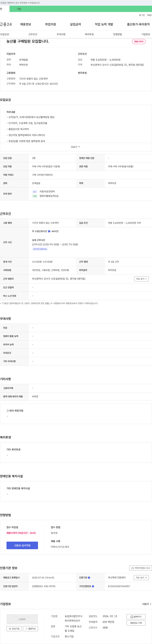Click deadline text 채용시까지 (마감시간 : 24시)
Screen dimensions: 152x644
pos(21,533)
